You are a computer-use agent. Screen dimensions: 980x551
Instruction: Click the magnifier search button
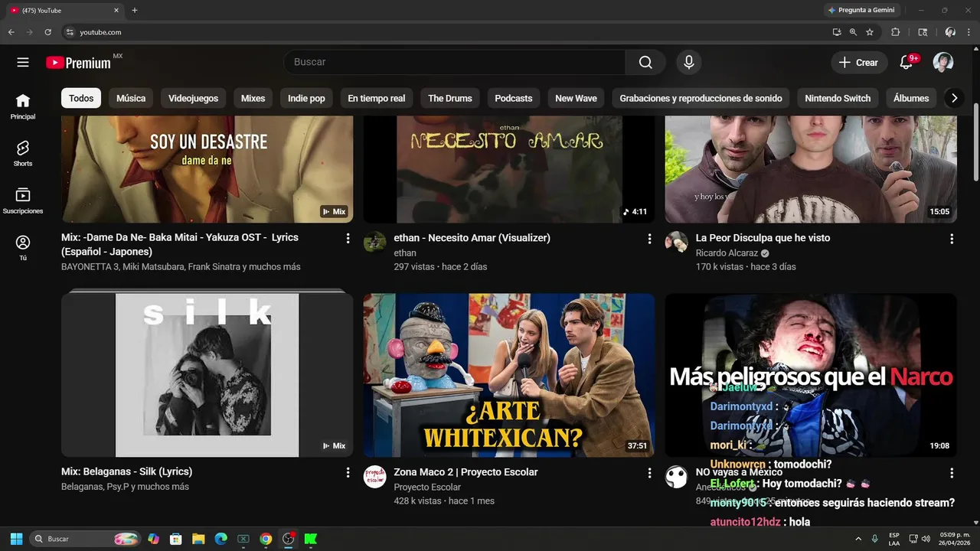[x=645, y=62]
